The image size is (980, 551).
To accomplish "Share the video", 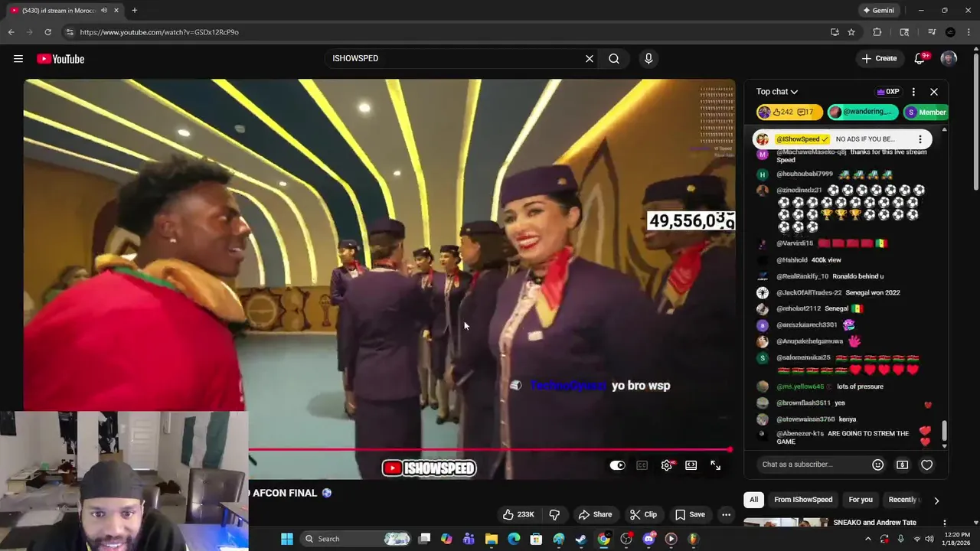I will point(595,514).
